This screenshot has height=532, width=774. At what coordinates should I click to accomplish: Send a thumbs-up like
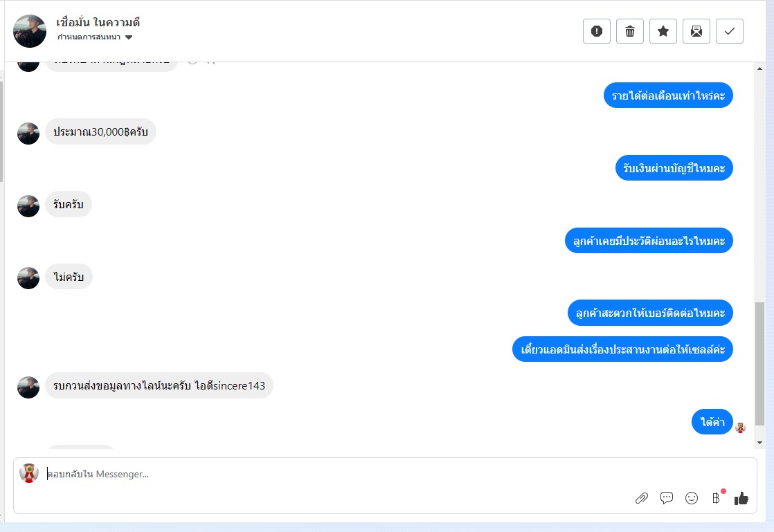click(x=741, y=499)
